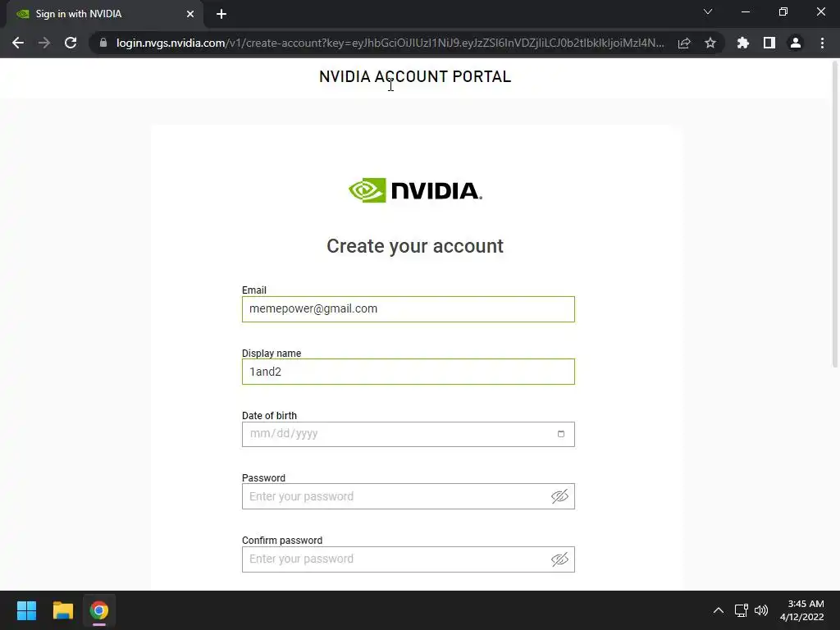Click into the Email field
840x630 pixels.
pyautogui.click(x=409, y=309)
